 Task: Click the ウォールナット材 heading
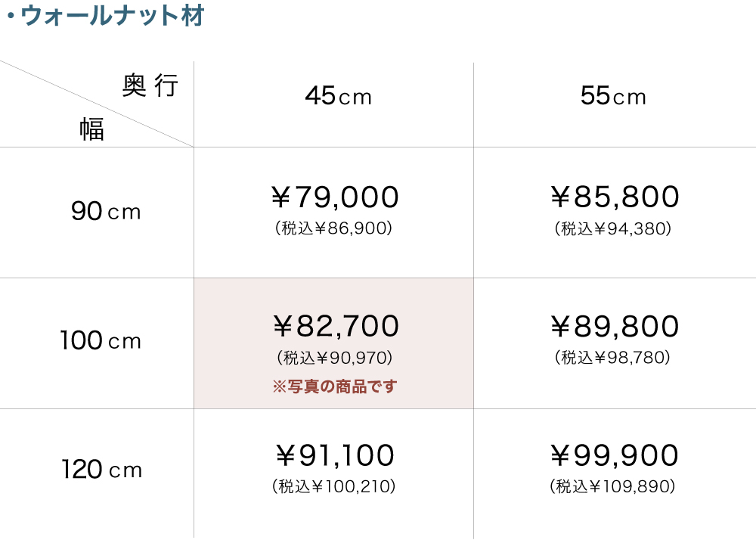(x=111, y=17)
